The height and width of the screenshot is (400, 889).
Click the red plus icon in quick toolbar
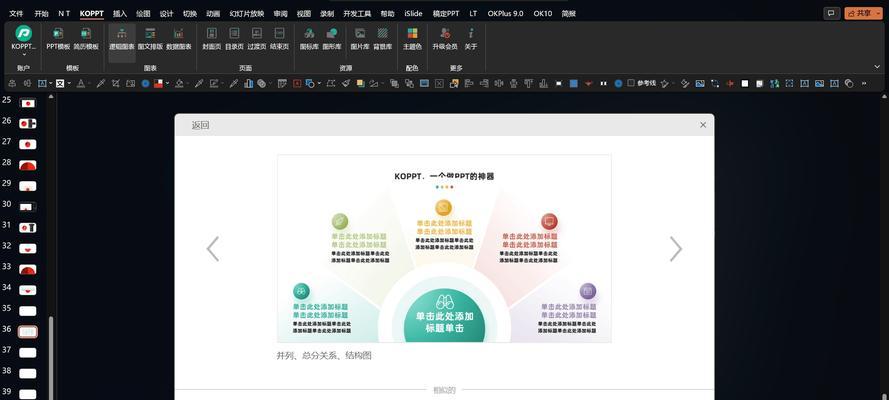point(730,83)
